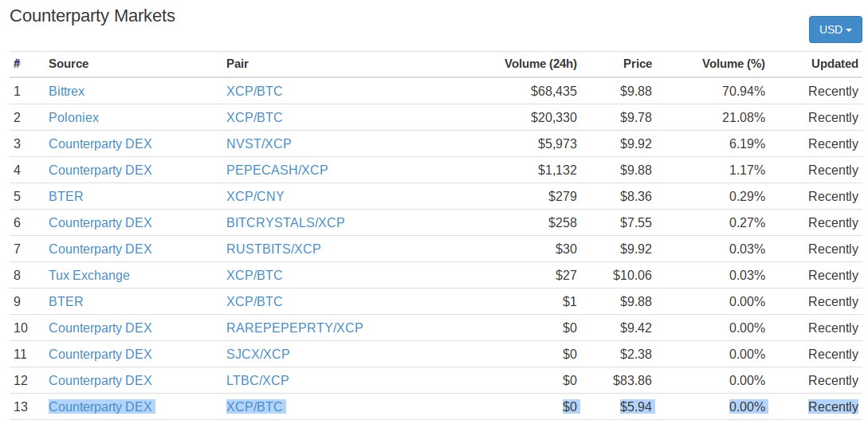Select the $9.78 price value
This screenshot has width=868, height=424.
(636, 117)
